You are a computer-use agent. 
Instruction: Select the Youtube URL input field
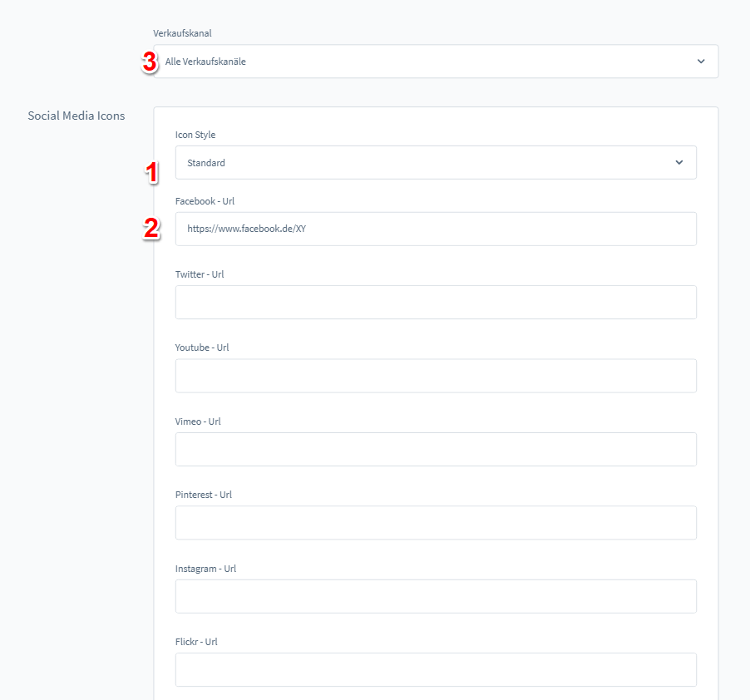[436, 376]
